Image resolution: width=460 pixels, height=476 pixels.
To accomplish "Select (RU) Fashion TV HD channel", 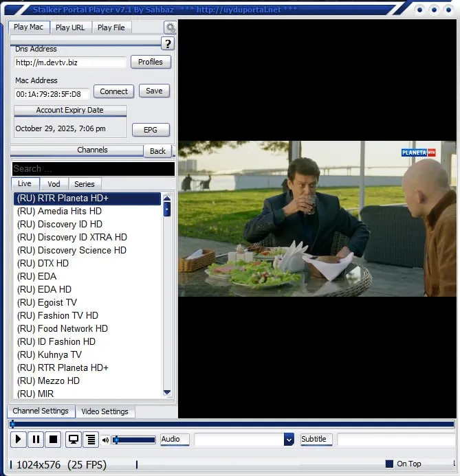I will coord(87,316).
